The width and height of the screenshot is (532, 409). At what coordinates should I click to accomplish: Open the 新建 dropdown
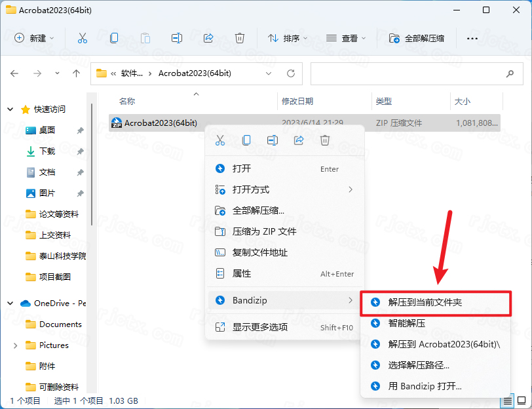34,38
